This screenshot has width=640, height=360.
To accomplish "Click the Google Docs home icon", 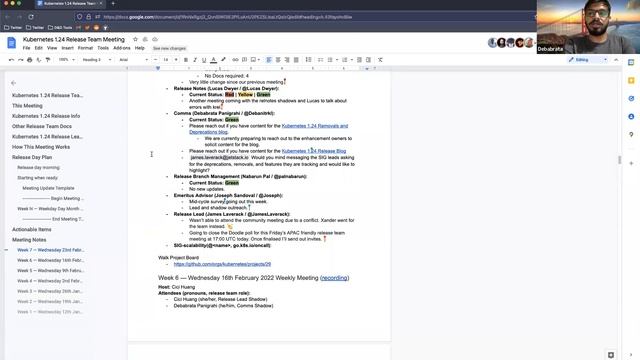I will pyautogui.click(x=11, y=43).
